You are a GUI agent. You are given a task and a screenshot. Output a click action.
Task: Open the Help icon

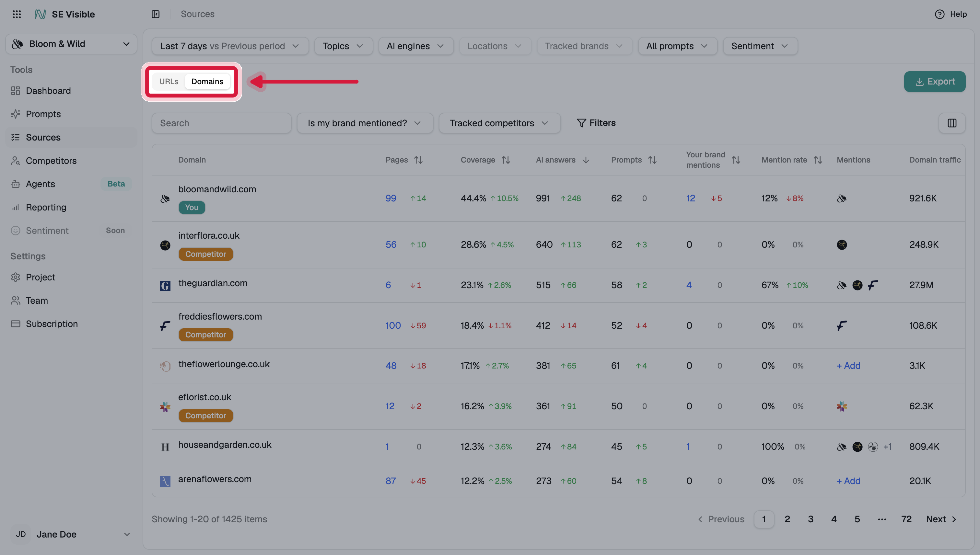coord(939,14)
